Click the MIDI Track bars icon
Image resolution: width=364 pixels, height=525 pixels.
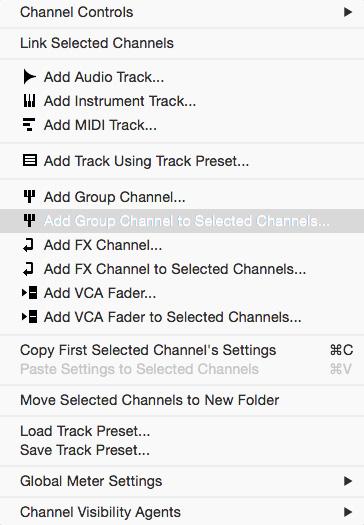[29, 125]
